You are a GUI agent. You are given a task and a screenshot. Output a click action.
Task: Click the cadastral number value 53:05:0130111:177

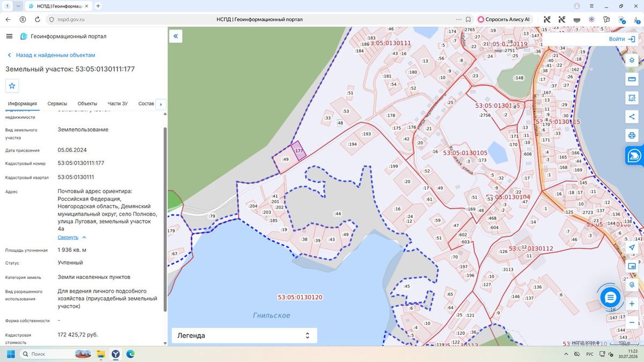click(x=81, y=163)
